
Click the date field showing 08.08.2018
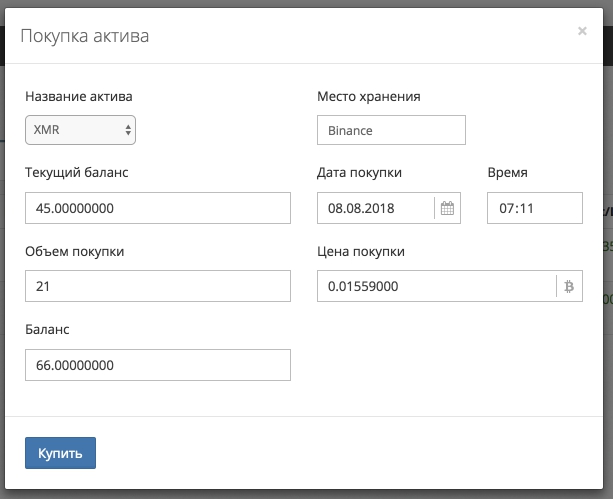(x=375, y=208)
